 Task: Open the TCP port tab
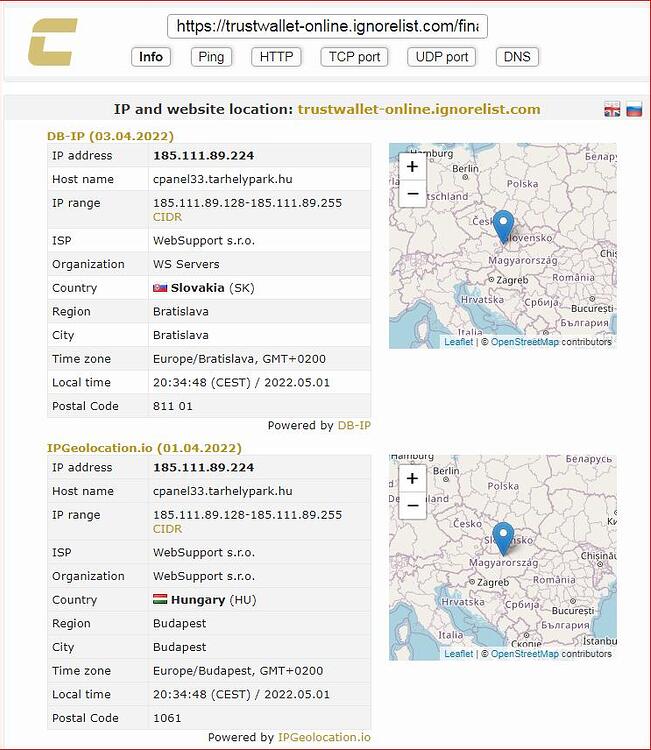click(354, 57)
